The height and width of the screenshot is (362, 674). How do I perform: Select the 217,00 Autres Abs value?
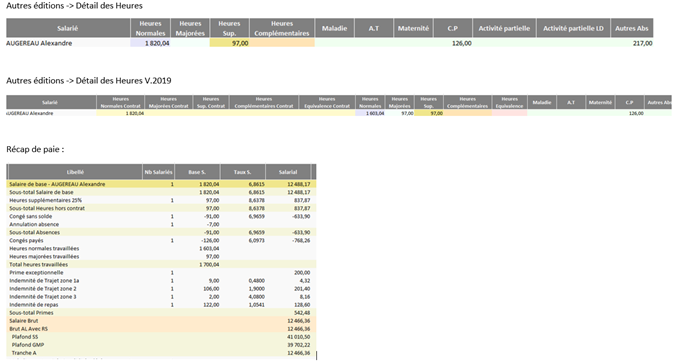coord(642,43)
